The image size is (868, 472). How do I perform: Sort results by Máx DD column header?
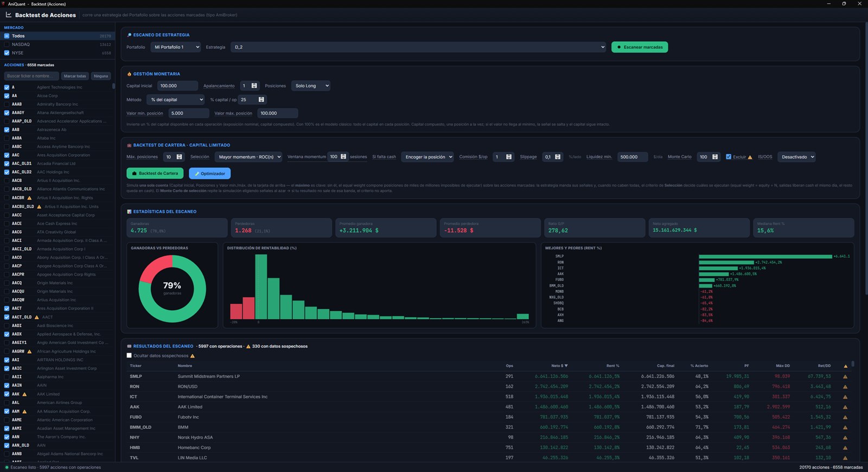pyautogui.click(x=782, y=366)
